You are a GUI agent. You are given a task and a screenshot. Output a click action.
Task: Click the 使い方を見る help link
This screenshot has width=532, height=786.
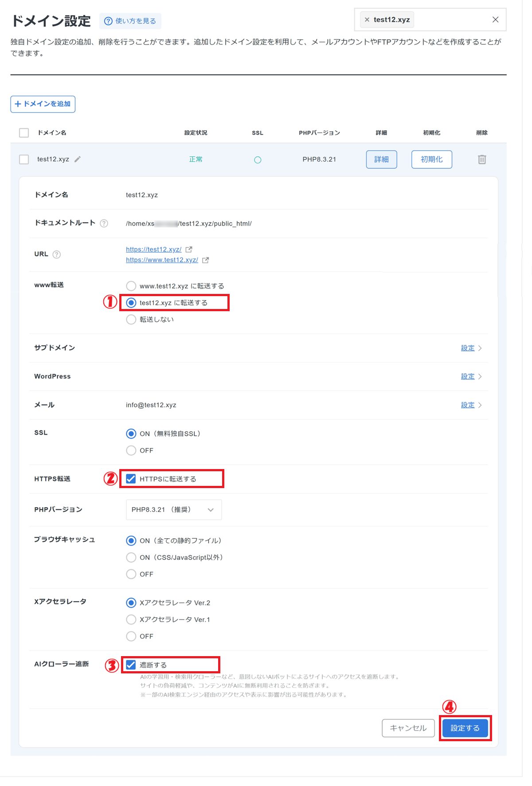[130, 21]
